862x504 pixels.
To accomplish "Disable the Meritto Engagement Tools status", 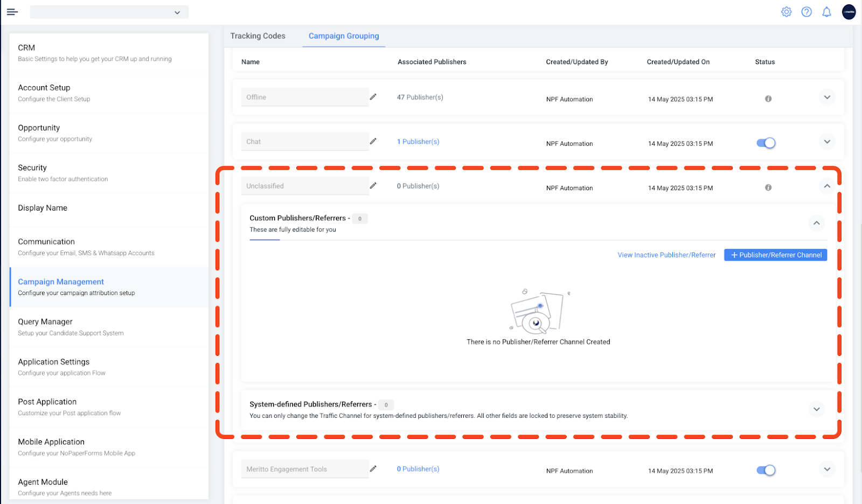I will (766, 471).
